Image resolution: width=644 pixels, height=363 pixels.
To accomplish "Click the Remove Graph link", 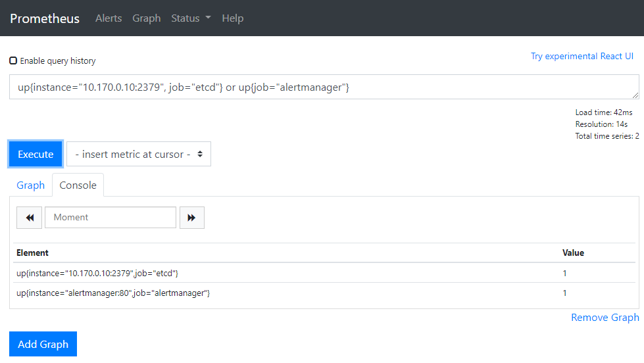I will pos(605,318).
